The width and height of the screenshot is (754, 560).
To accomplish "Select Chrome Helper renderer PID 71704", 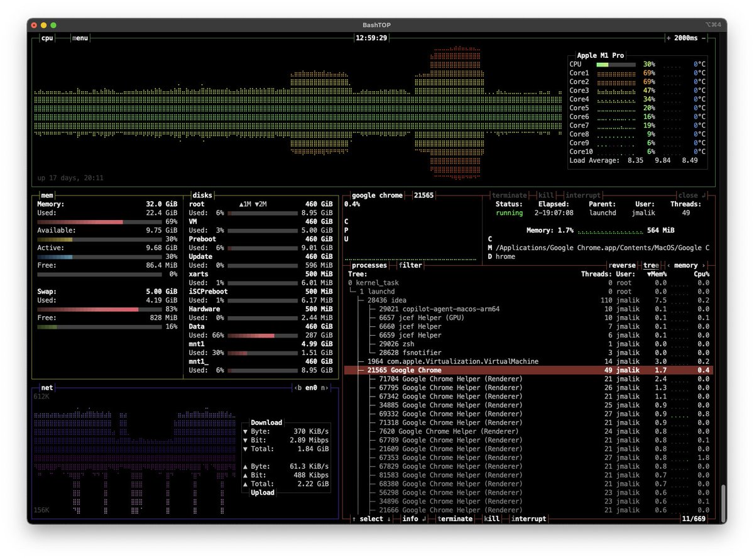I will point(528,379).
